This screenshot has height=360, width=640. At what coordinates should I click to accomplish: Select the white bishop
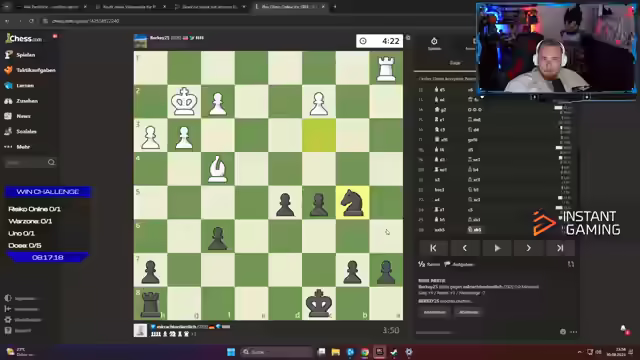[x=218, y=169]
